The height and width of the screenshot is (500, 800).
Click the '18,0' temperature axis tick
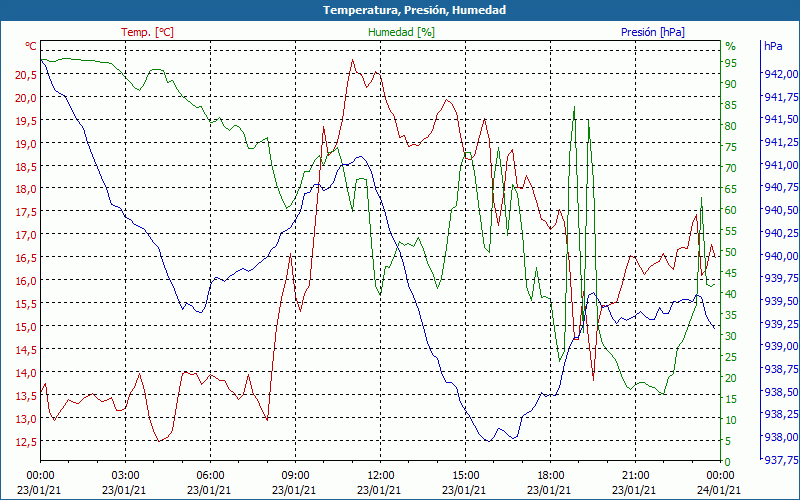tap(26, 189)
